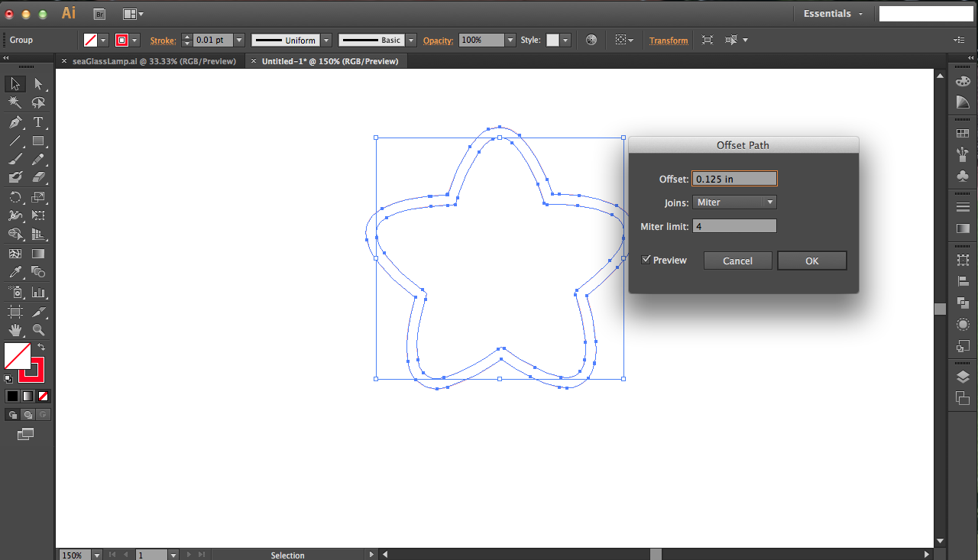The image size is (978, 560).
Task: Select the Rotate tool
Action: click(15, 197)
